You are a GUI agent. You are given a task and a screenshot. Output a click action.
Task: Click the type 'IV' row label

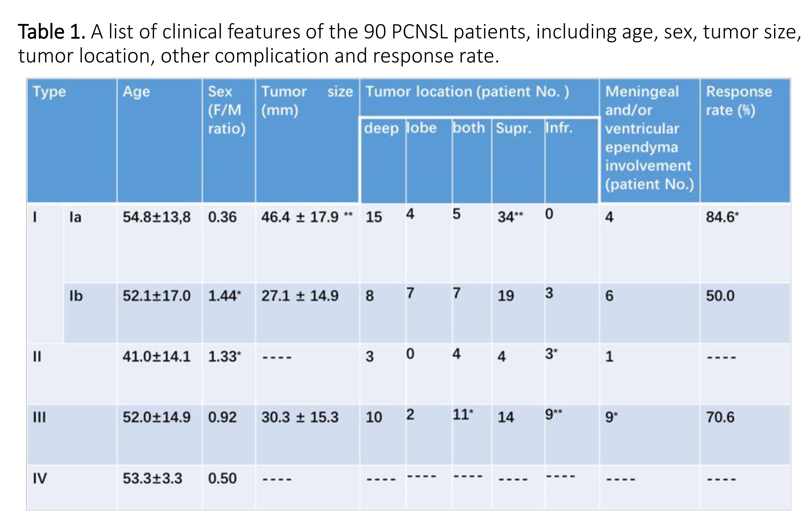[x=40, y=478]
